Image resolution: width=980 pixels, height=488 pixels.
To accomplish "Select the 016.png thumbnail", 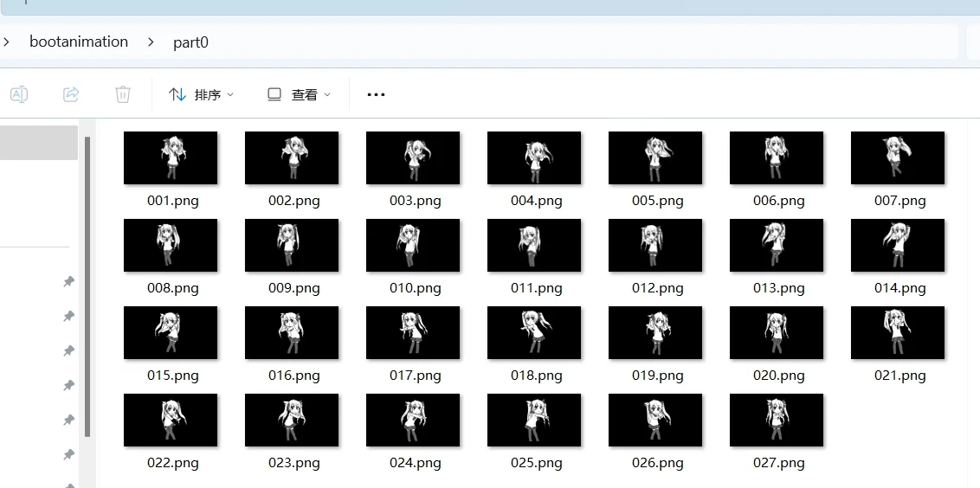I will (292, 332).
